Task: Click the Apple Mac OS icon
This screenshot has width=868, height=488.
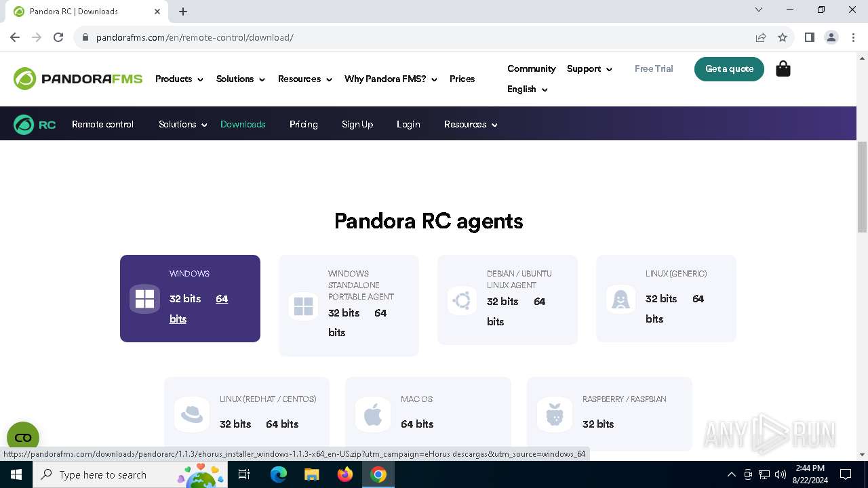Action: tap(373, 414)
